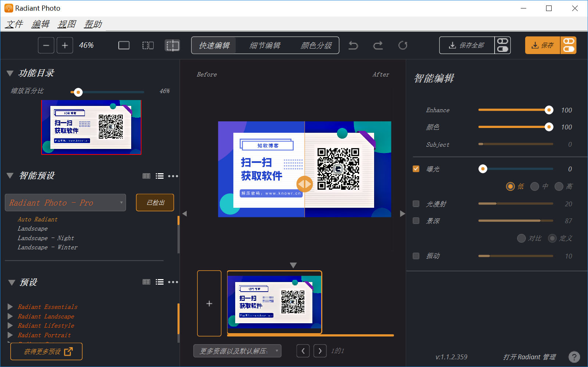
Task: Collapse the 预设 section
Action: pos(11,282)
